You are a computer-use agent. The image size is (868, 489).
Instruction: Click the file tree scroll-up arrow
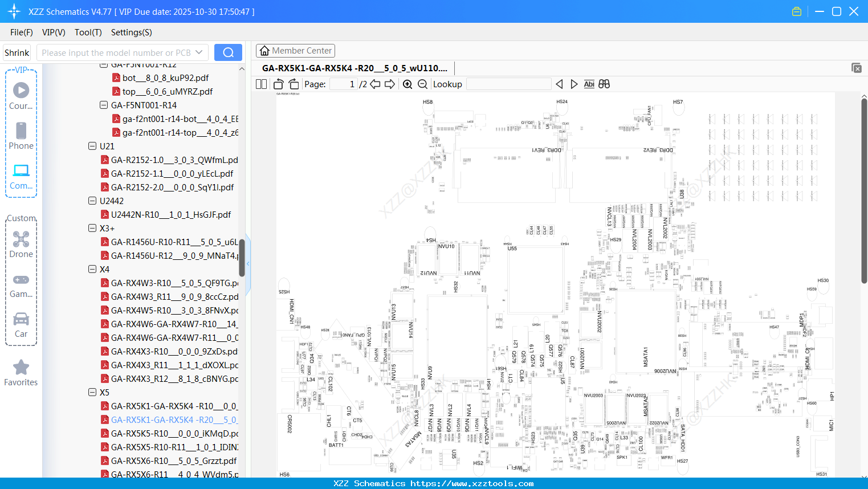242,68
